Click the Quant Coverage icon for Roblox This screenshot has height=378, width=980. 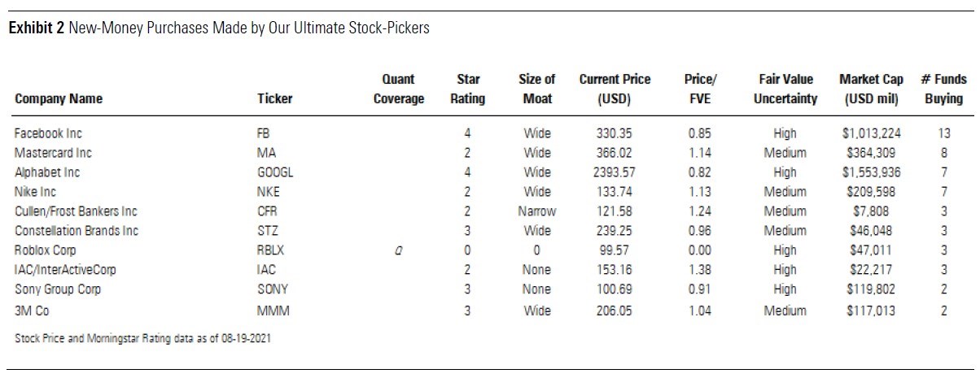(x=398, y=250)
